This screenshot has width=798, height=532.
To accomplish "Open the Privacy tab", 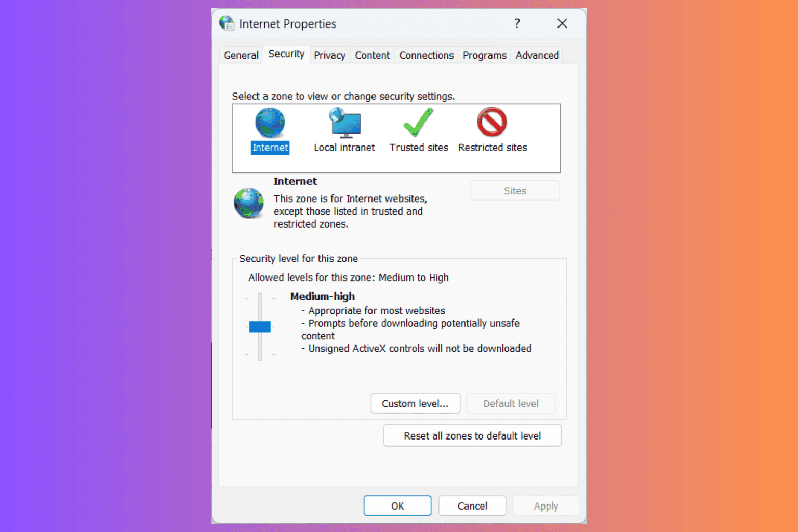I will coord(329,55).
